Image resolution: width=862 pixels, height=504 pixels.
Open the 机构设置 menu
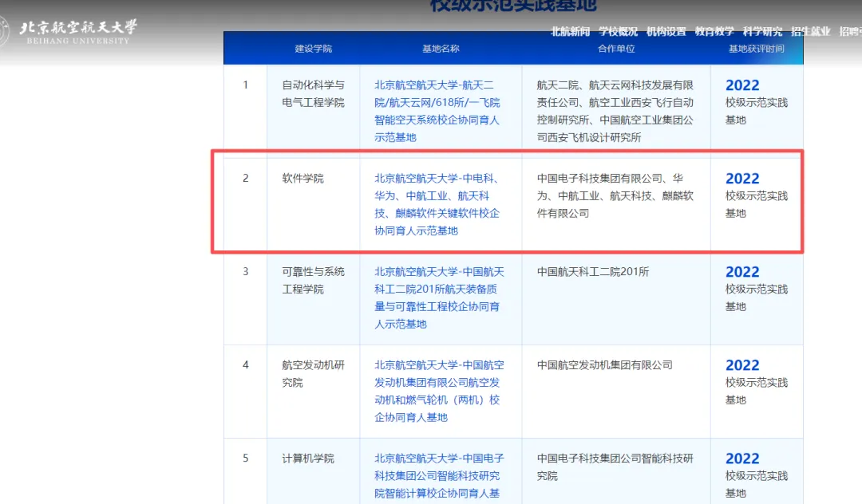click(x=666, y=32)
